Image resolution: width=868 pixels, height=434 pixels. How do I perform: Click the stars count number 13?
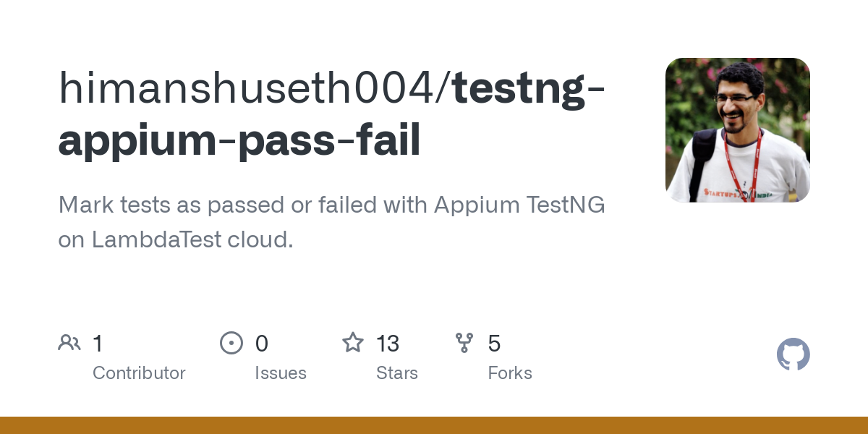pos(388,344)
